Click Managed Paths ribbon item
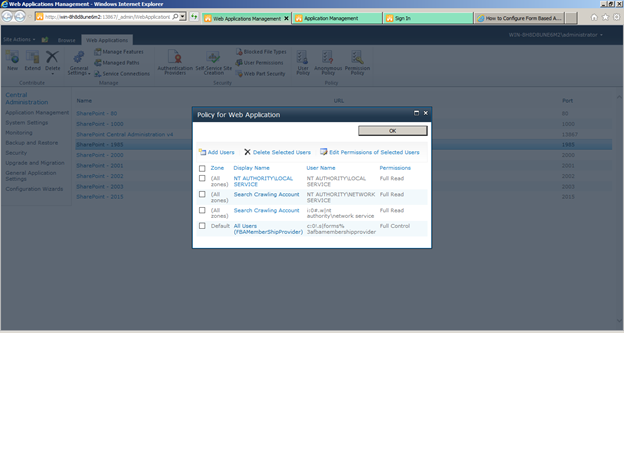The image size is (624, 450). coord(117,63)
